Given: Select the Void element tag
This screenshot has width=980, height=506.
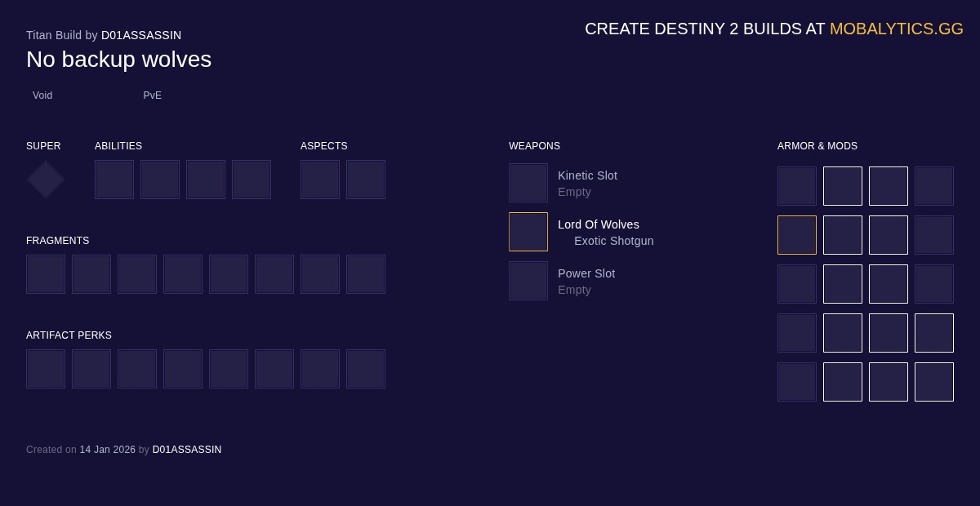Looking at the screenshot, I should pyautogui.click(x=42, y=95).
